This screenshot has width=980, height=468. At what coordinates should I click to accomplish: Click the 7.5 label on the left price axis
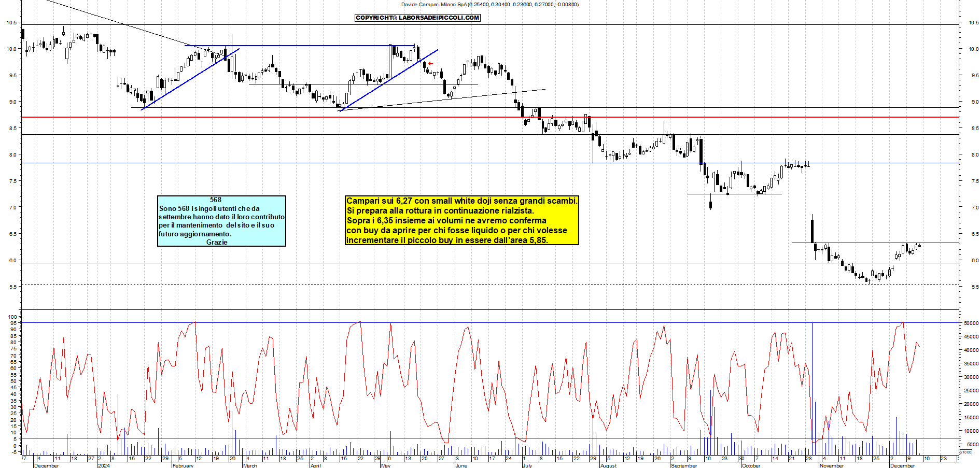pyautogui.click(x=12, y=181)
